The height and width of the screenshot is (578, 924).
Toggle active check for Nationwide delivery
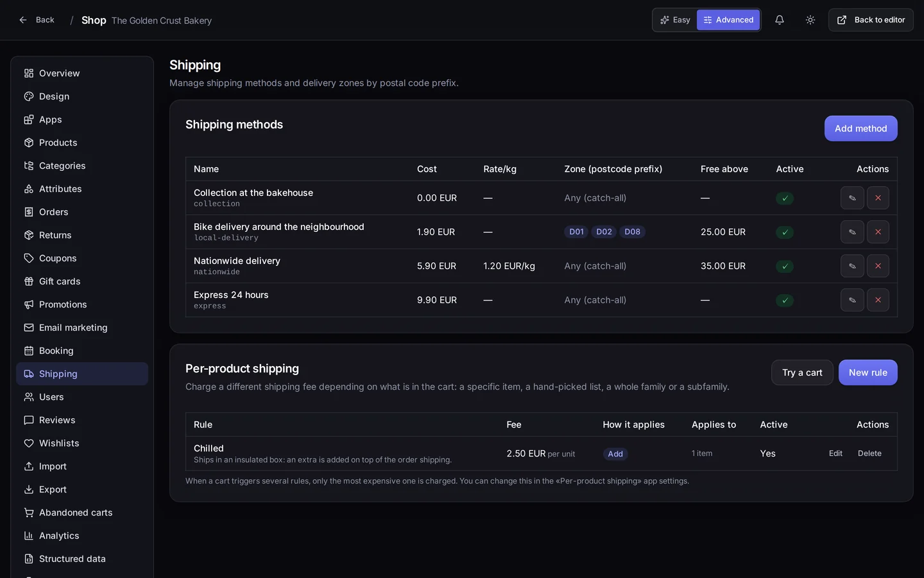(x=785, y=267)
